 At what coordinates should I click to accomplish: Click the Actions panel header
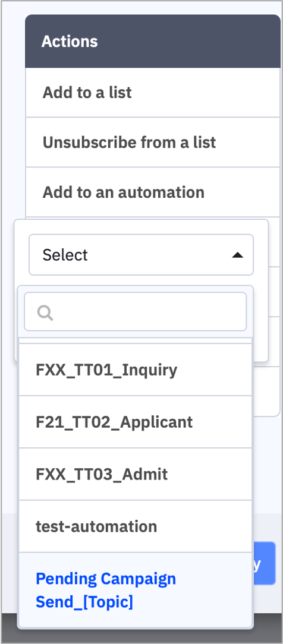tap(153, 41)
